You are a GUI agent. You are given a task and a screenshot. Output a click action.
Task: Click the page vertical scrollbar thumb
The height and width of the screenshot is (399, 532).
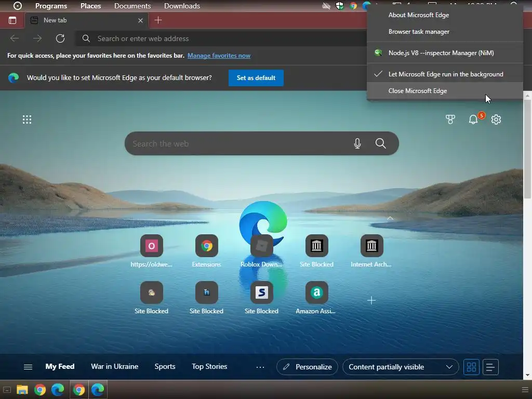click(x=527, y=149)
